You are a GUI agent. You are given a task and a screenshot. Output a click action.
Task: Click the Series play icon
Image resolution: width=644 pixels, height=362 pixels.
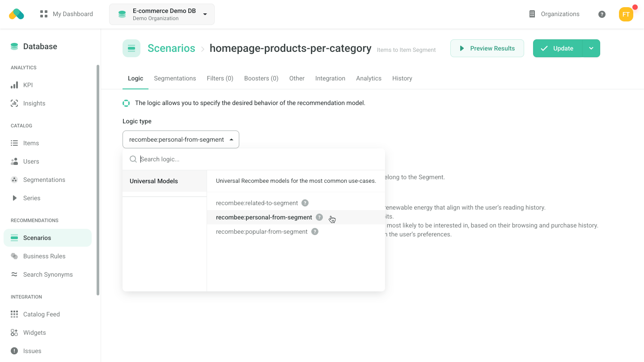pyautogui.click(x=14, y=198)
